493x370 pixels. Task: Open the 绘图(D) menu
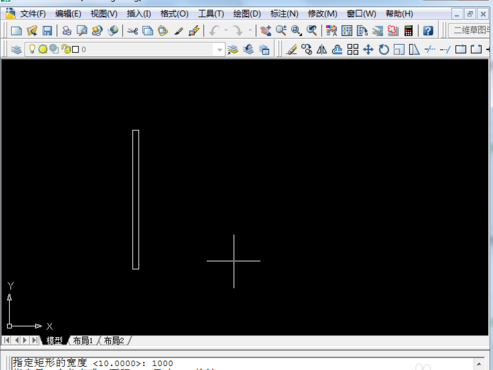247,14
